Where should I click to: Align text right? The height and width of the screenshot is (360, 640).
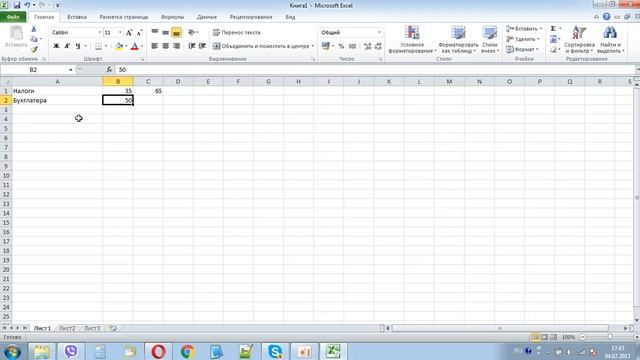click(x=176, y=46)
